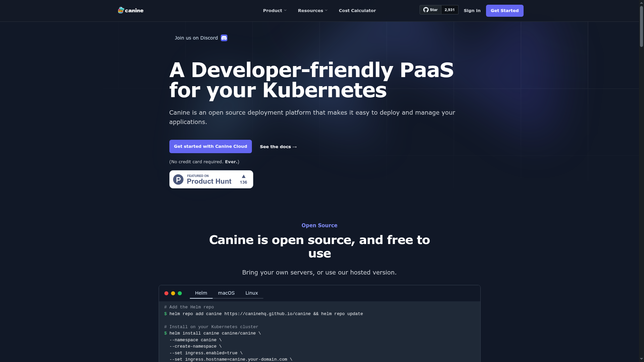Click the Sign In link
644x362 pixels.
click(x=472, y=11)
